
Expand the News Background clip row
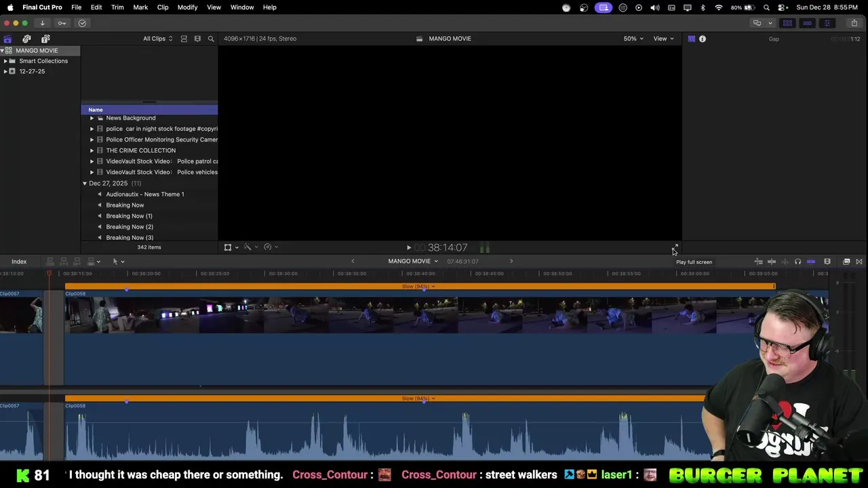pos(92,118)
